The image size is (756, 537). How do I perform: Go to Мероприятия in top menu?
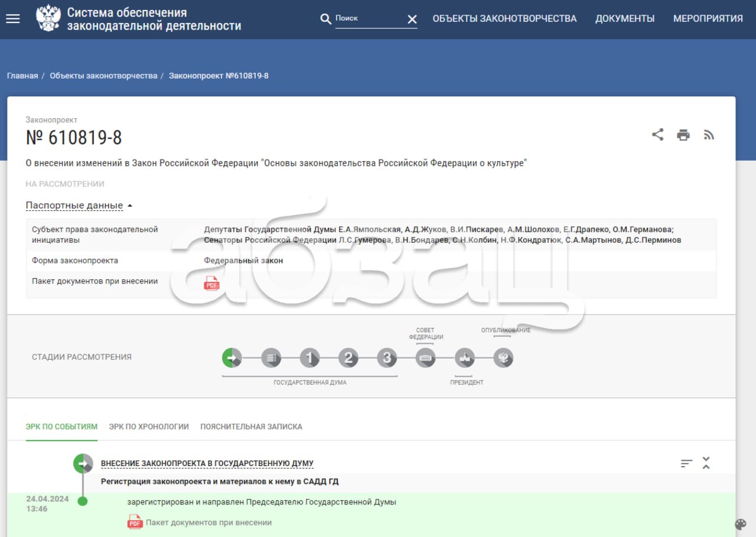click(x=708, y=18)
